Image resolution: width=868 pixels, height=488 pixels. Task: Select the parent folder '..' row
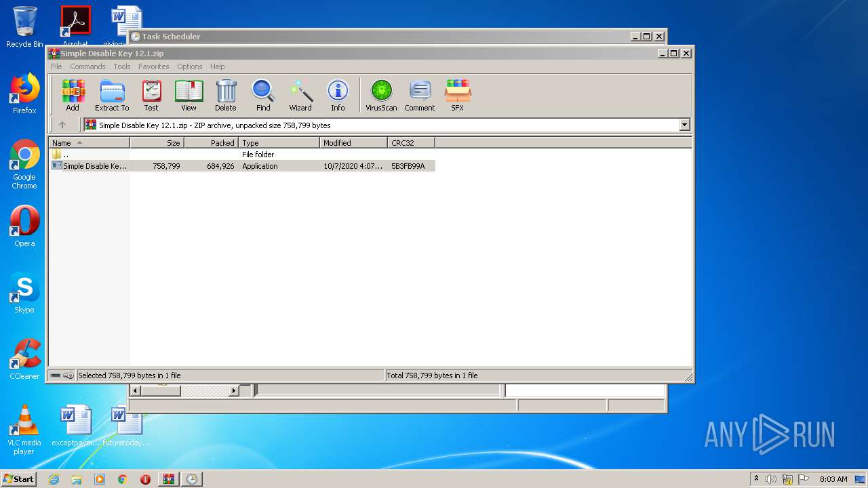click(x=242, y=155)
